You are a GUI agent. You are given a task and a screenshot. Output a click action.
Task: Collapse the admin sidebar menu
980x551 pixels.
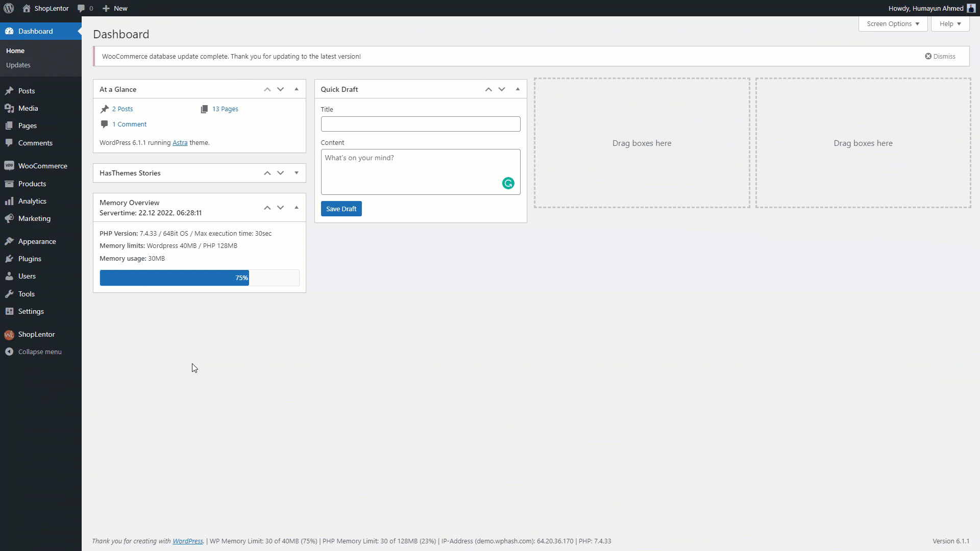click(x=39, y=352)
